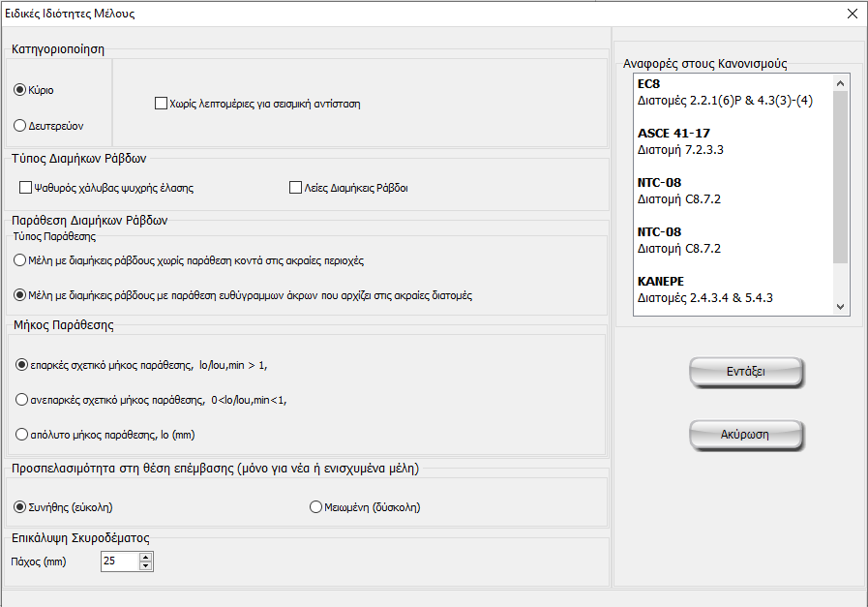Select members without lap splice radio option

click(19, 260)
